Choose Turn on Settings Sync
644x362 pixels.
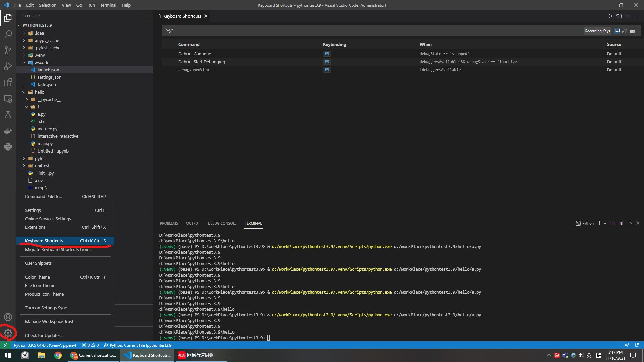tap(65, 308)
